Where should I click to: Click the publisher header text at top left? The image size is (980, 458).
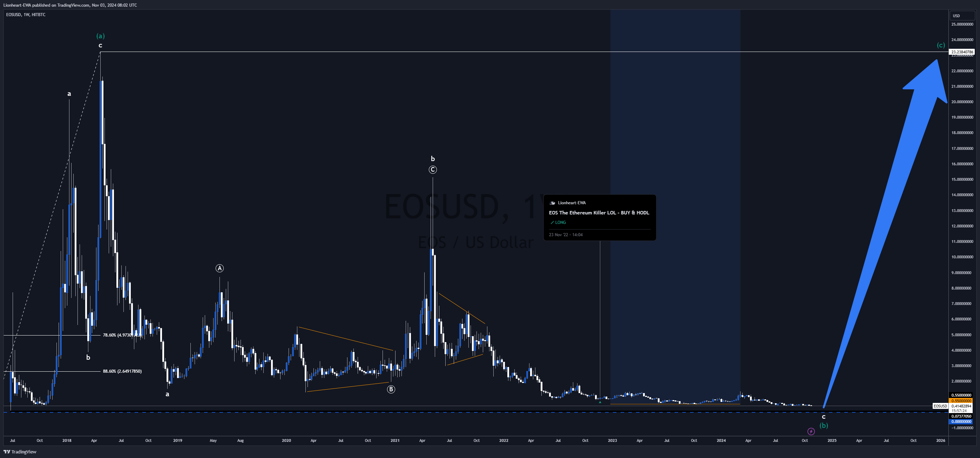[x=70, y=5]
